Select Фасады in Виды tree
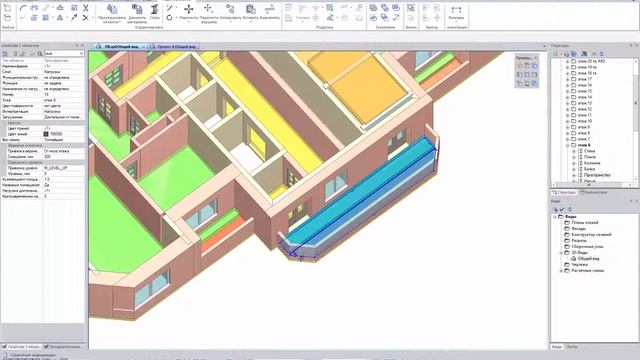 [579, 229]
